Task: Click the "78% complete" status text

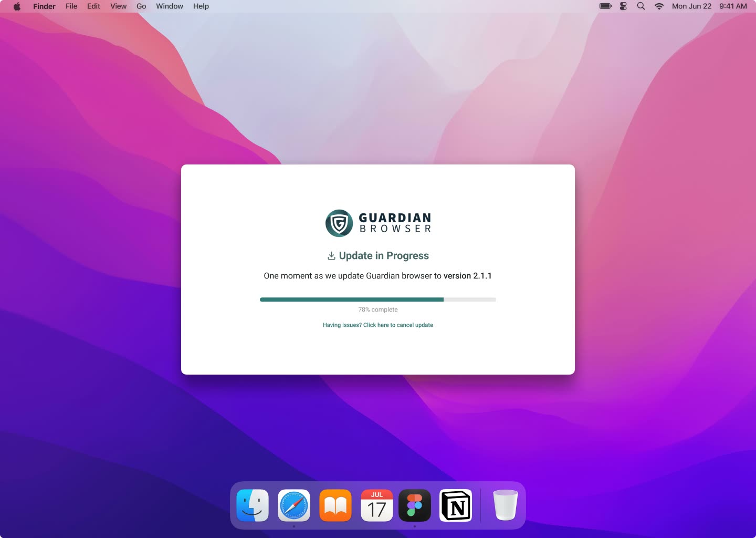Action: 378,310
